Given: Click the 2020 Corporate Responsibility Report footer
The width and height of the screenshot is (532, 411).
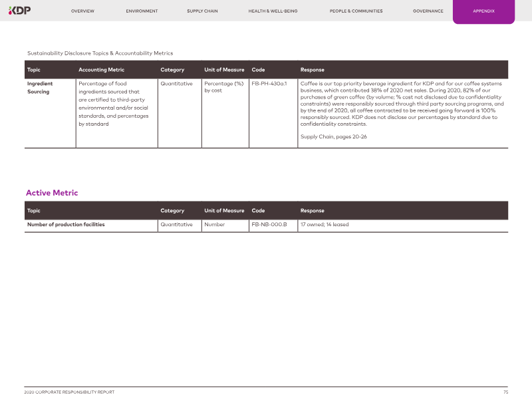Looking at the screenshot, I should click(69, 392).
